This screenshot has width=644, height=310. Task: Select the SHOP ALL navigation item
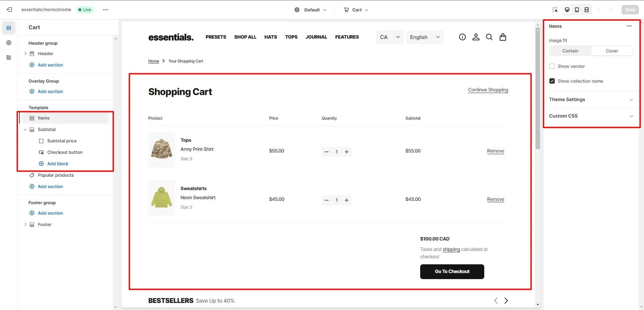(x=245, y=37)
